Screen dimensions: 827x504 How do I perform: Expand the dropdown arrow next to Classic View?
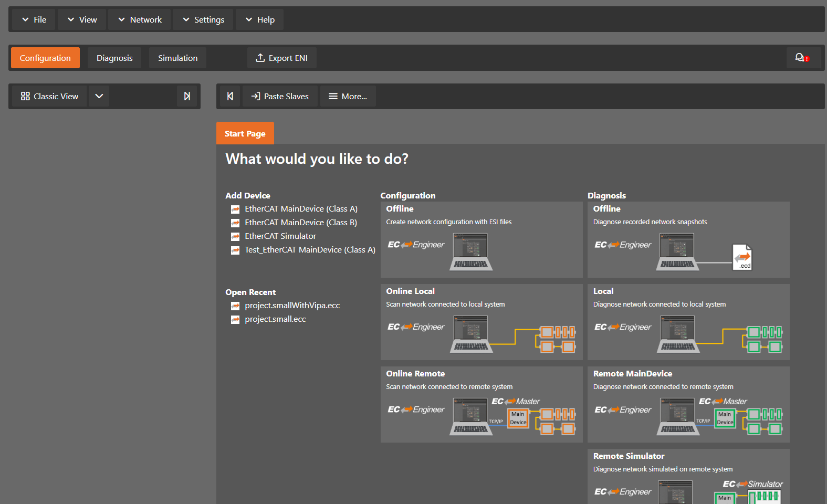pyautogui.click(x=99, y=96)
